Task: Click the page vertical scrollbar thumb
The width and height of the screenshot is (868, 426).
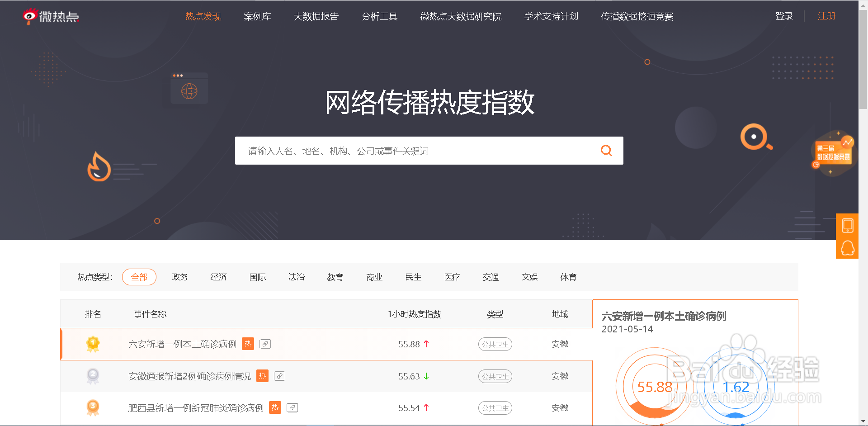Action: (x=863, y=59)
